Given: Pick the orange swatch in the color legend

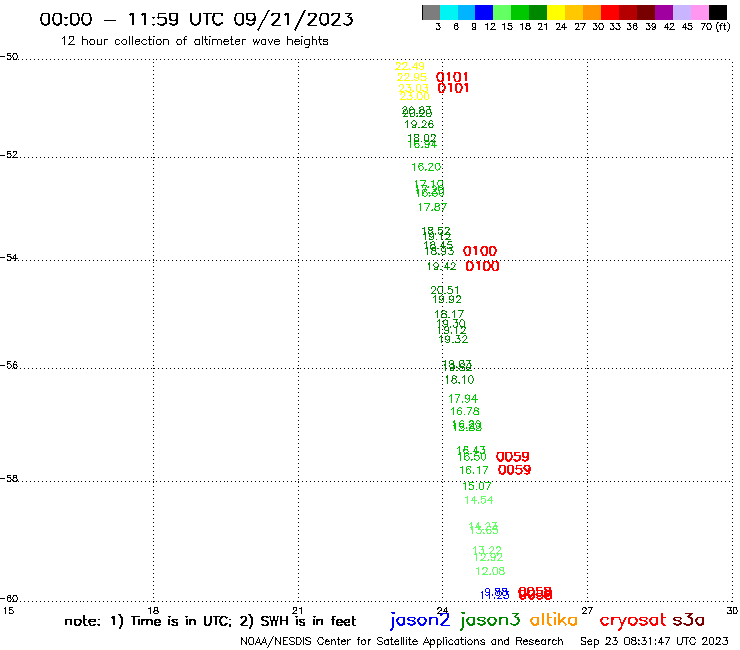Looking at the screenshot, I should tap(592, 12).
